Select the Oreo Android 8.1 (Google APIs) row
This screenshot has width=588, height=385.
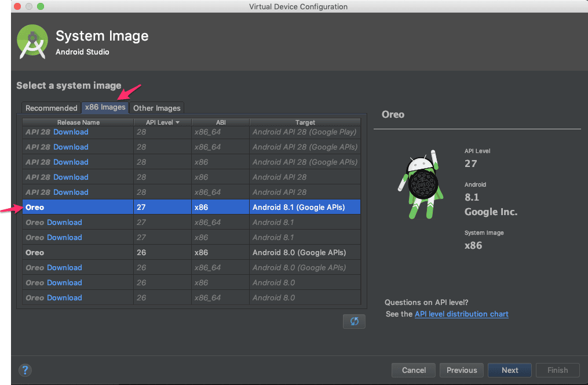point(191,207)
